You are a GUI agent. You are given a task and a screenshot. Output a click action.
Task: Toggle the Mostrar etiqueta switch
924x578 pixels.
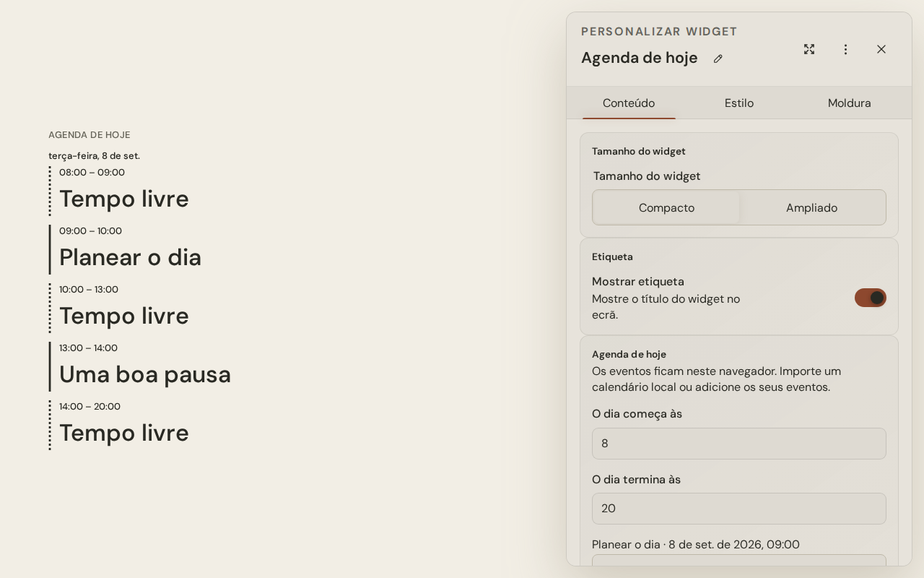click(871, 298)
